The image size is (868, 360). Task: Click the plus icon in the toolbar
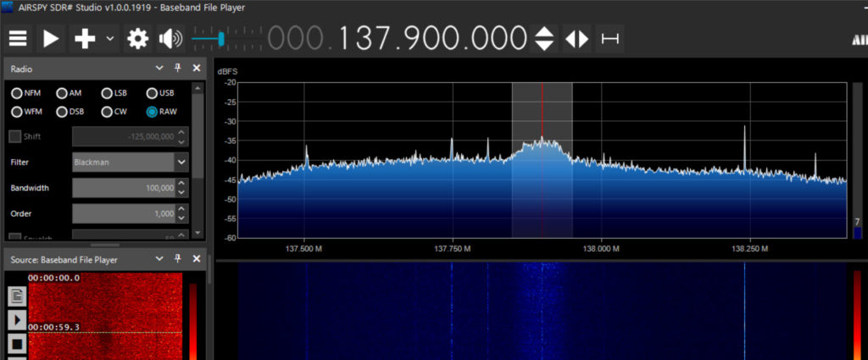coord(85,39)
